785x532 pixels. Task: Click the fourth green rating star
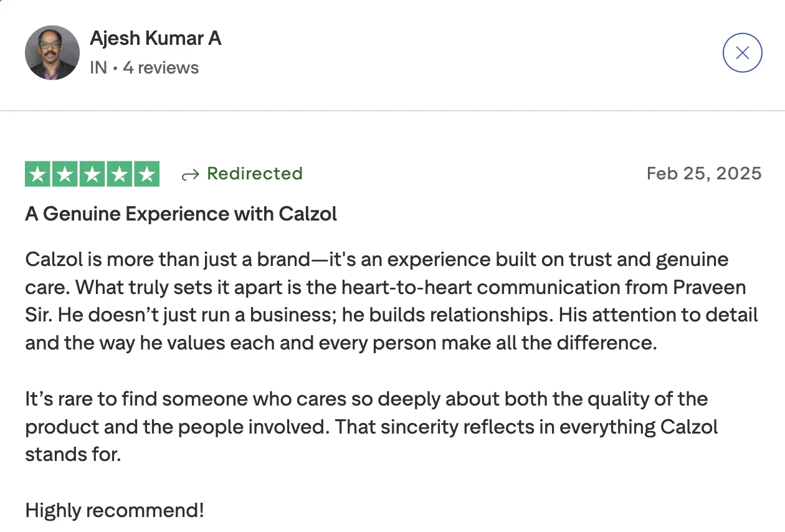point(119,174)
